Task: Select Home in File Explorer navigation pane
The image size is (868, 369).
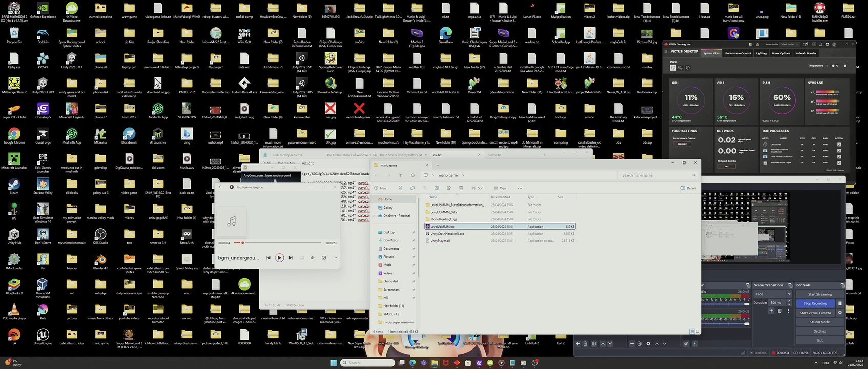Action: pyautogui.click(x=395, y=199)
